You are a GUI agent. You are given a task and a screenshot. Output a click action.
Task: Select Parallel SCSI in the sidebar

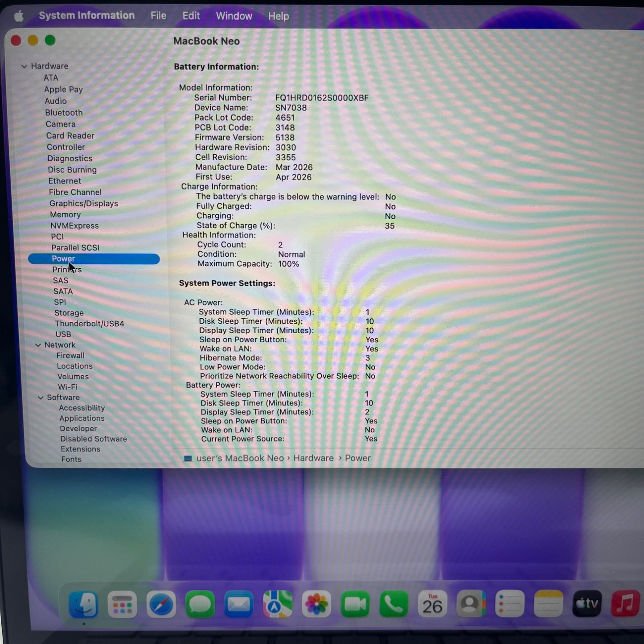[75, 248]
